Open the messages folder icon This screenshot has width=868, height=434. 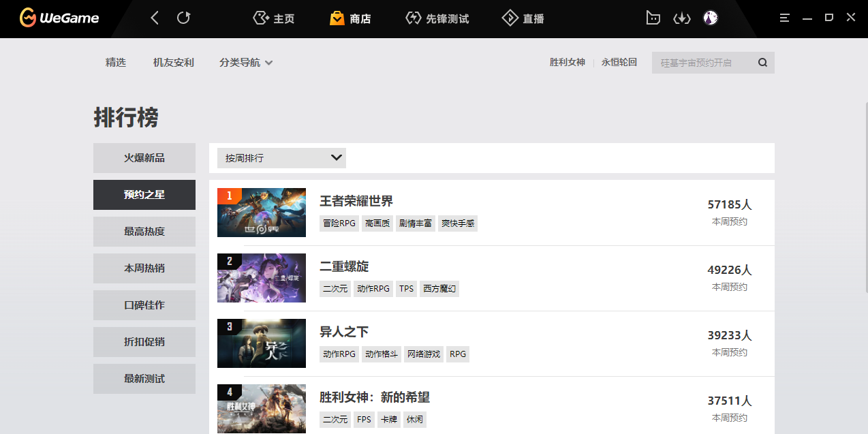(653, 18)
